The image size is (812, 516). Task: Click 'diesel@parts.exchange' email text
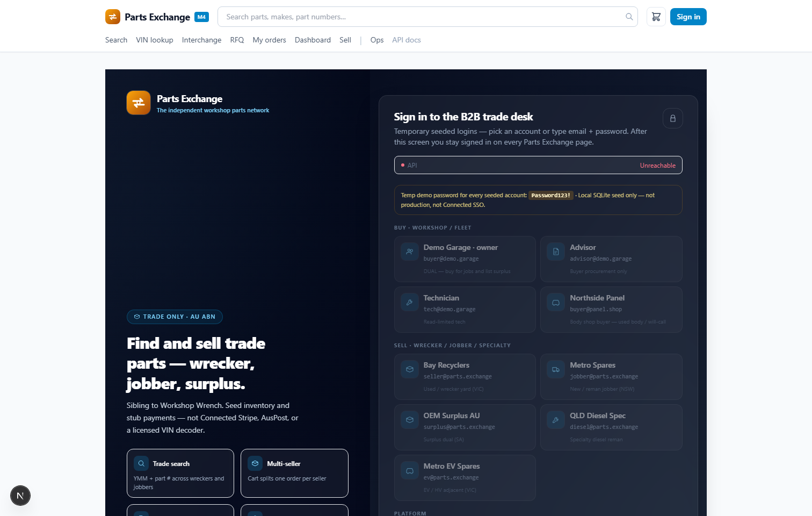[604, 427]
